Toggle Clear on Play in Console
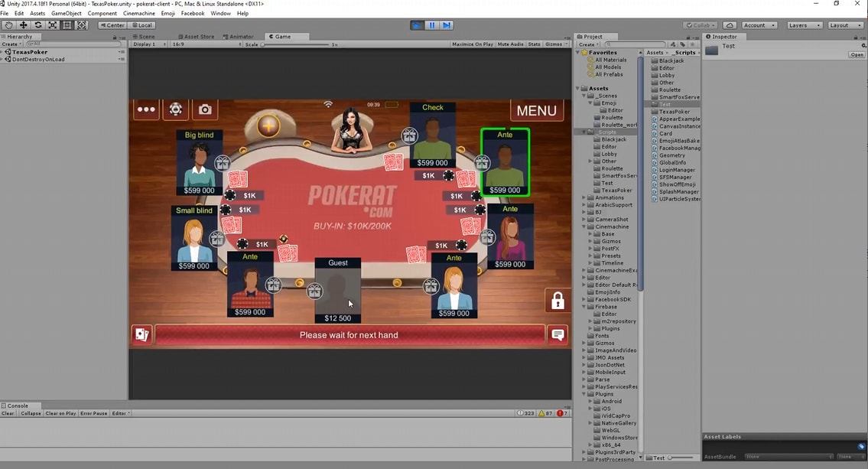The image size is (868, 469). [60, 413]
